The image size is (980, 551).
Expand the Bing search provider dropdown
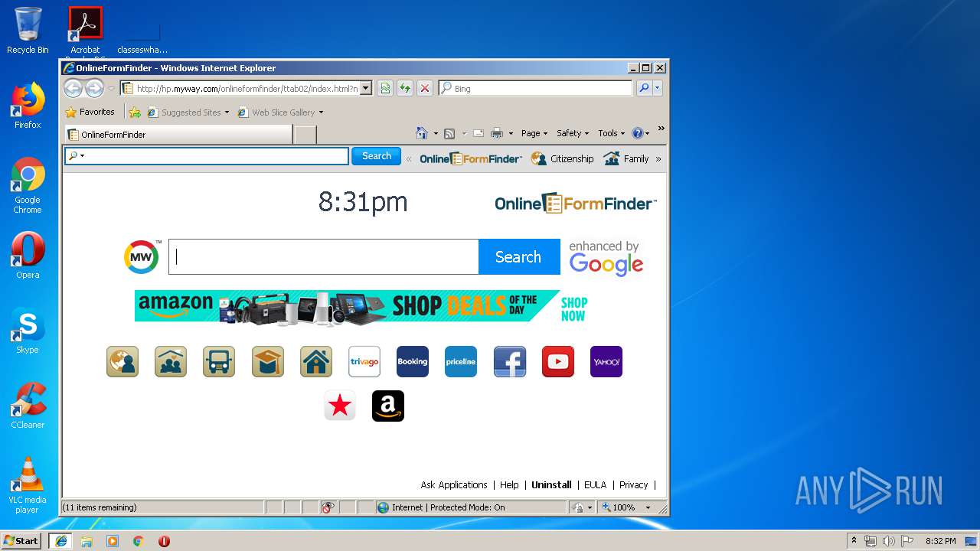(657, 88)
